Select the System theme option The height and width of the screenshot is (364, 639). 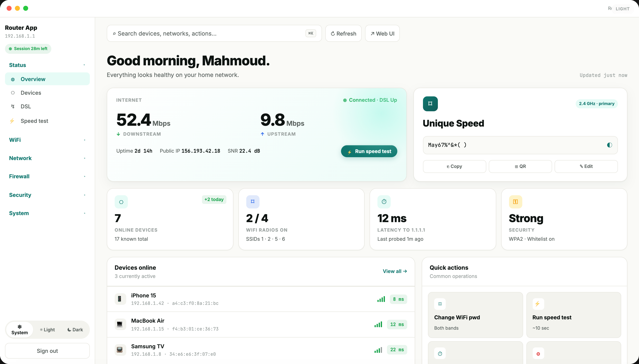coord(19,330)
